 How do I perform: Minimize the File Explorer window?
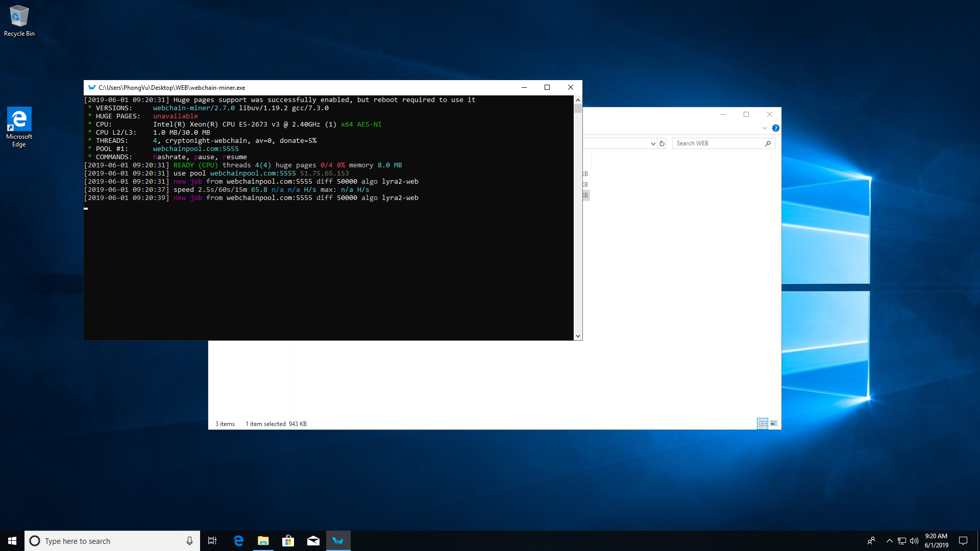coord(723,114)
